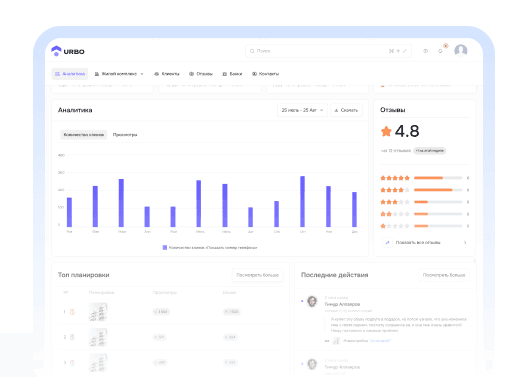529x380 pixels.
Task: Open the 25 июль - 25 Авг date dropdown
Action: click(x=302, y=110)
